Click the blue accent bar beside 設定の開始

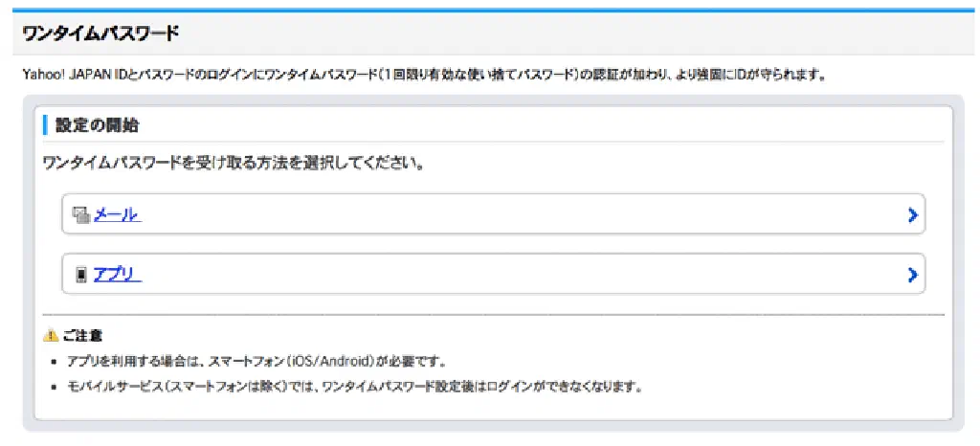[45, 125]
